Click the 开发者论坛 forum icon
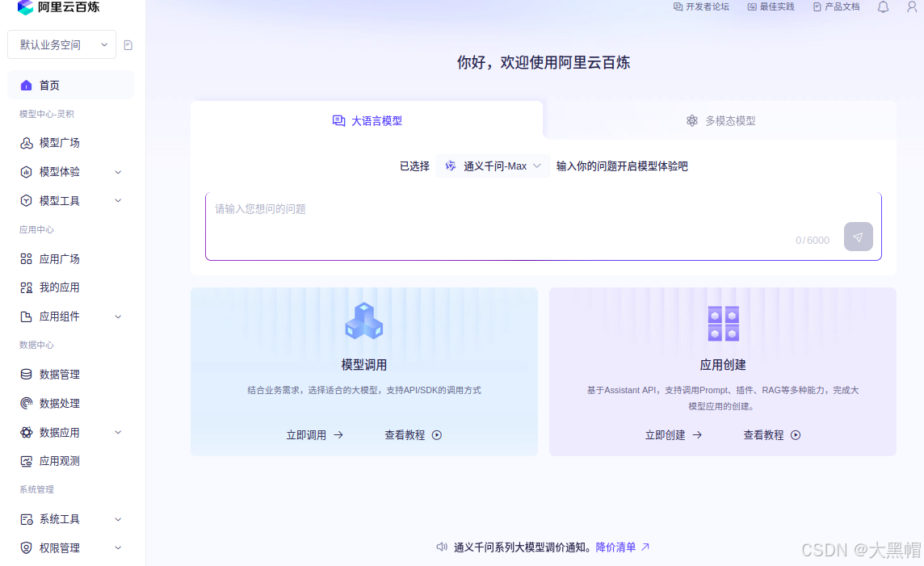 tap(678, 7)
